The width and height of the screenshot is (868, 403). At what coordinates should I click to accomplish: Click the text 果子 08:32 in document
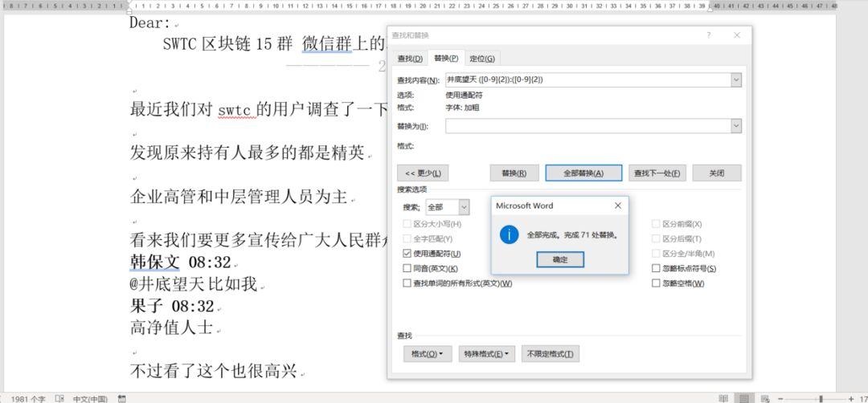coord(172,306)
